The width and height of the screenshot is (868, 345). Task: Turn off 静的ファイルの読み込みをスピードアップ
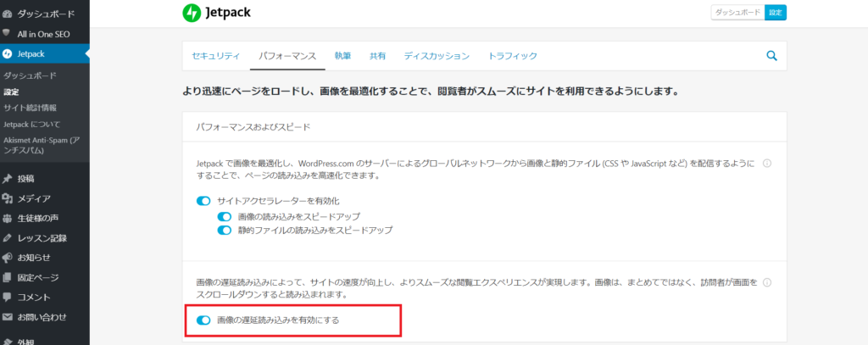225,230
